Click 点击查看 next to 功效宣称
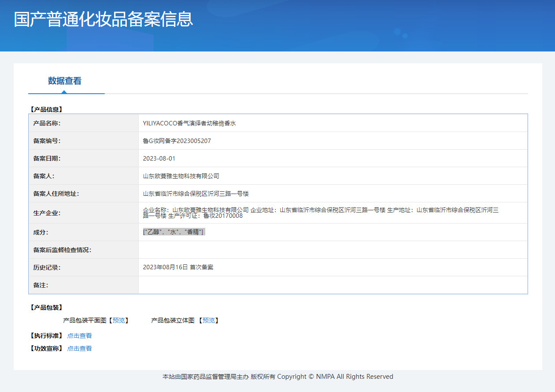The width and height of the screenshot is (555, 392). [80, 348]
